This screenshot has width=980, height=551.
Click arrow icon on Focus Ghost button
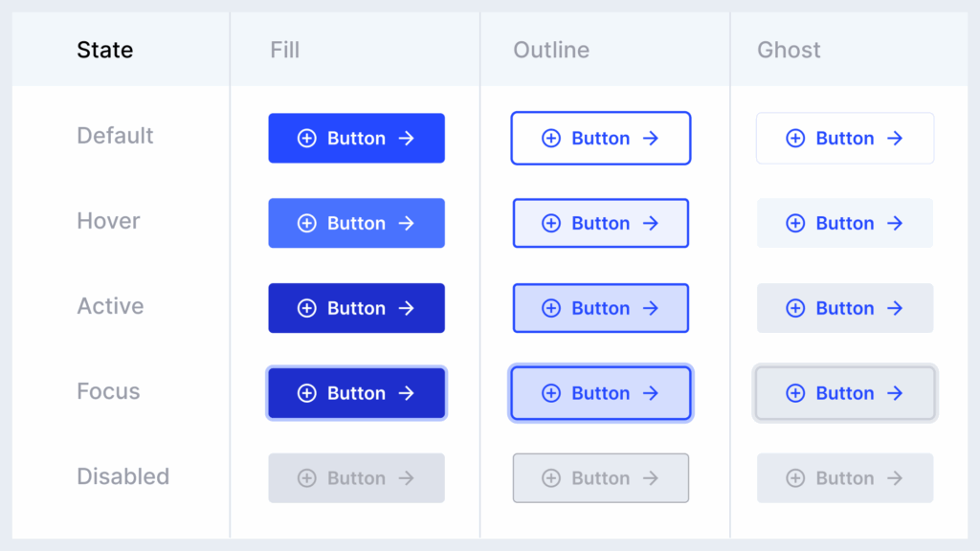point(895,393)
